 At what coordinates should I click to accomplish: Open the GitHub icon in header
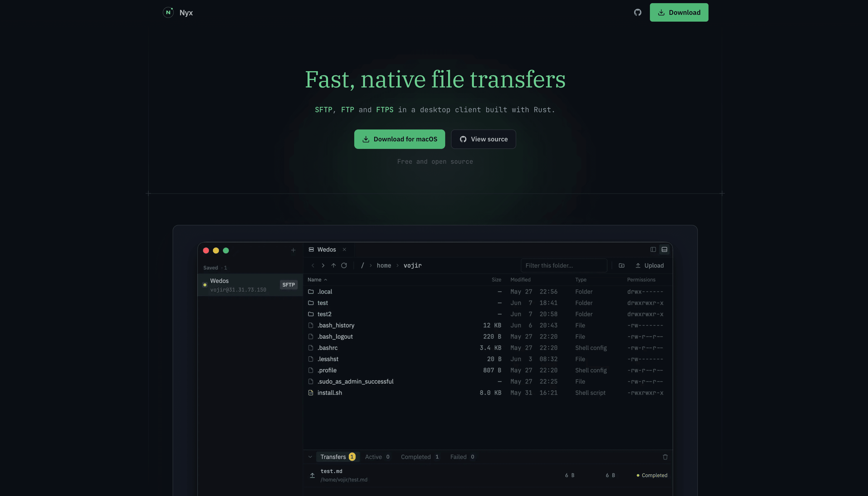(x=638, y=13)
